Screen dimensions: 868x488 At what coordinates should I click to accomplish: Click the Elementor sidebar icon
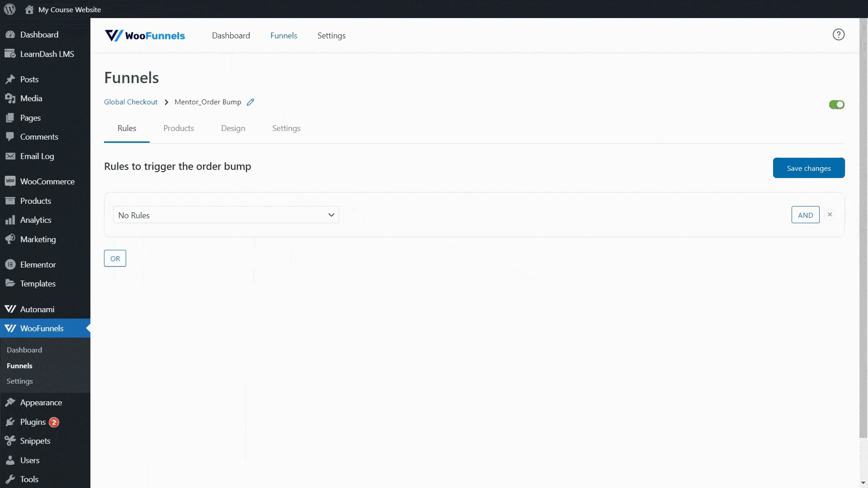pyautogui.click(x=11, y=264)
